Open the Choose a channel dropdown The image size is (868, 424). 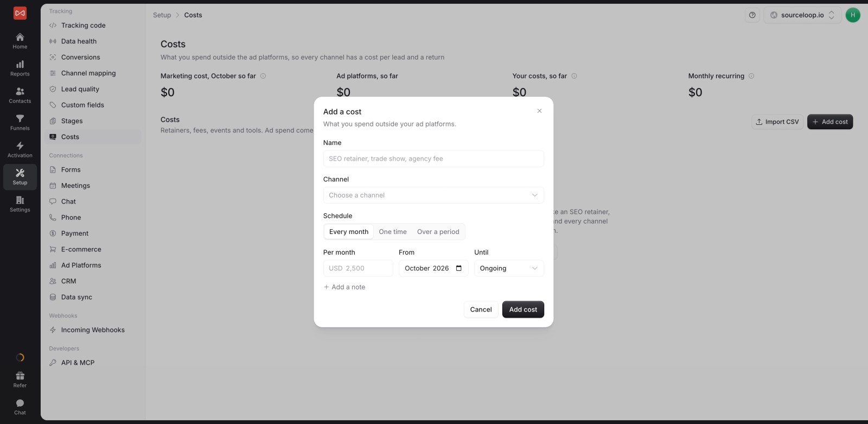coord(433,195)
